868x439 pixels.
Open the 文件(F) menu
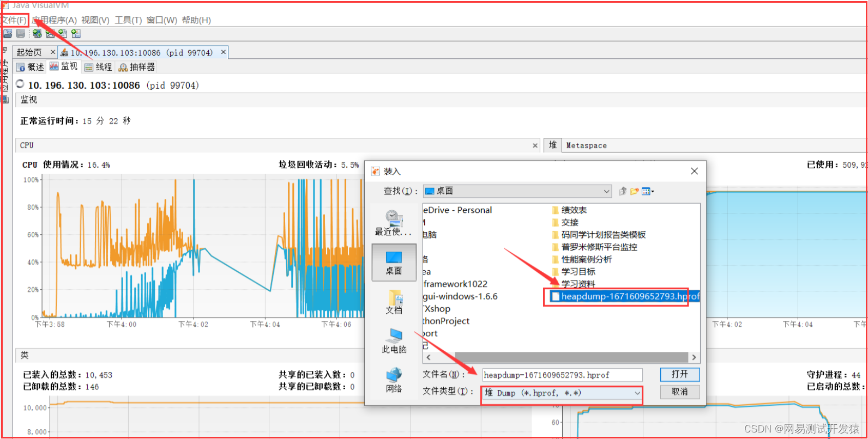click(x=14, y=20)
